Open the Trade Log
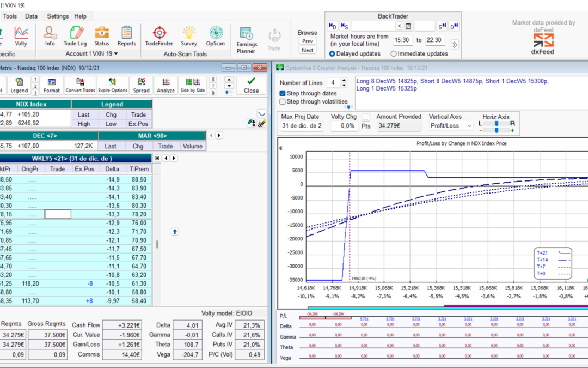 click(x=75, y=37)
